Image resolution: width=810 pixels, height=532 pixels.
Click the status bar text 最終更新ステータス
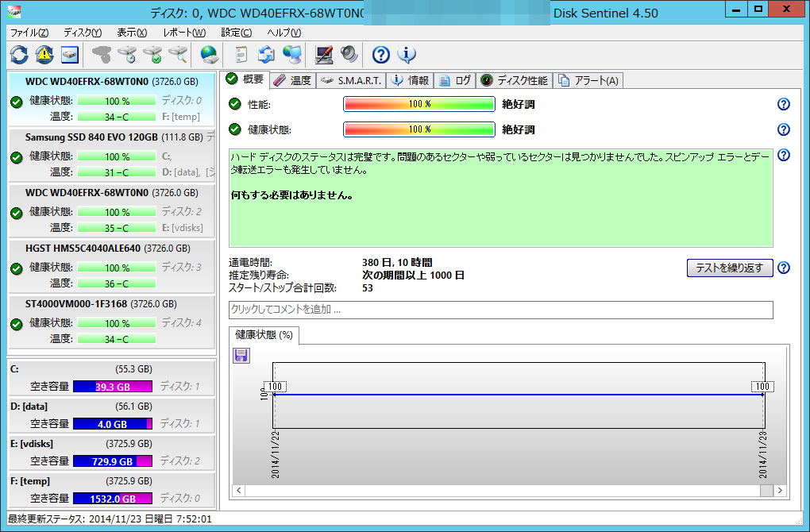tap(47, 519)
